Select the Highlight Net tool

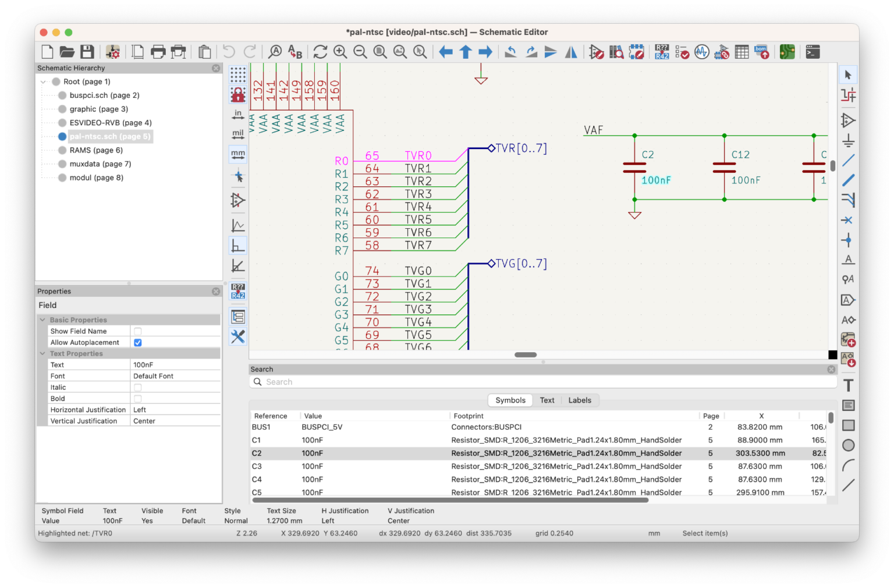848,94
